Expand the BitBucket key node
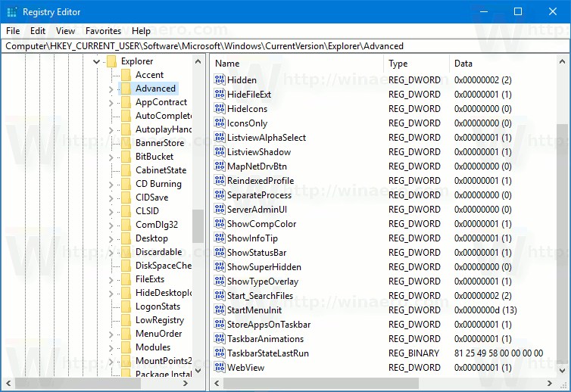Screen dimensions: 571x392 [x=111, y=157]
